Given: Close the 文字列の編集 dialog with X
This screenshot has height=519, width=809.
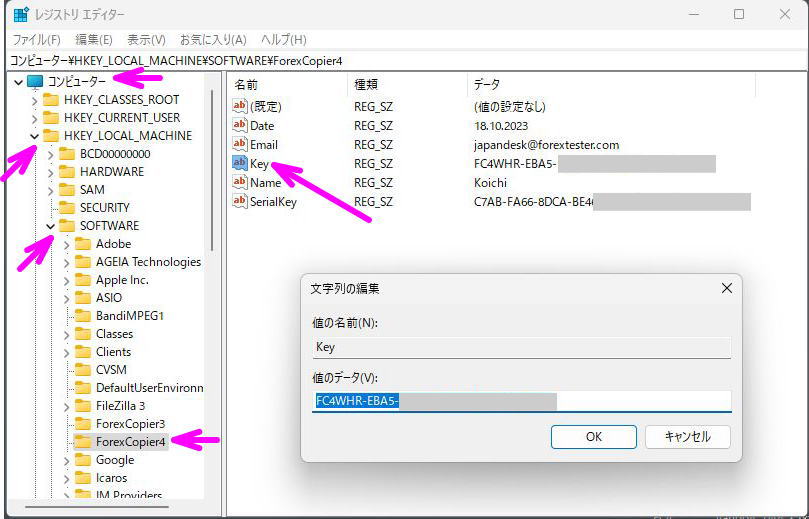Looking at the screenshot, I should [726, 288].
